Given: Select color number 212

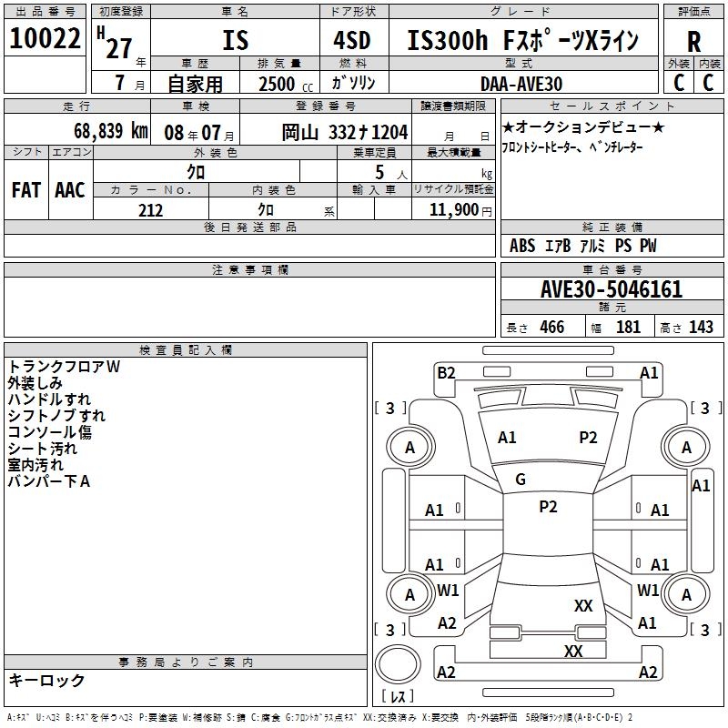Looking at the screenshot, I should point(150,210).
